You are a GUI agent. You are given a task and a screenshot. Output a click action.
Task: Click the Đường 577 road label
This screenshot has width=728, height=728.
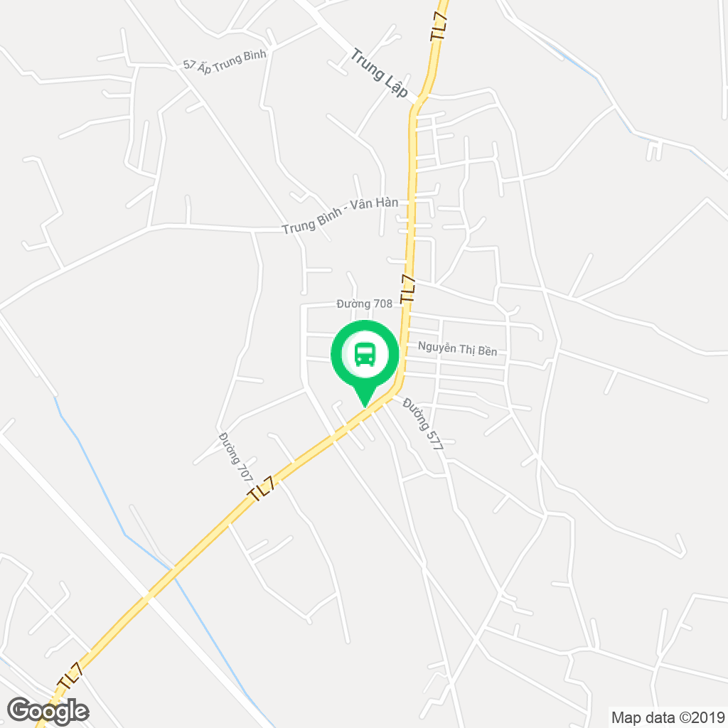pyautogui.click(x=423, y=423)
